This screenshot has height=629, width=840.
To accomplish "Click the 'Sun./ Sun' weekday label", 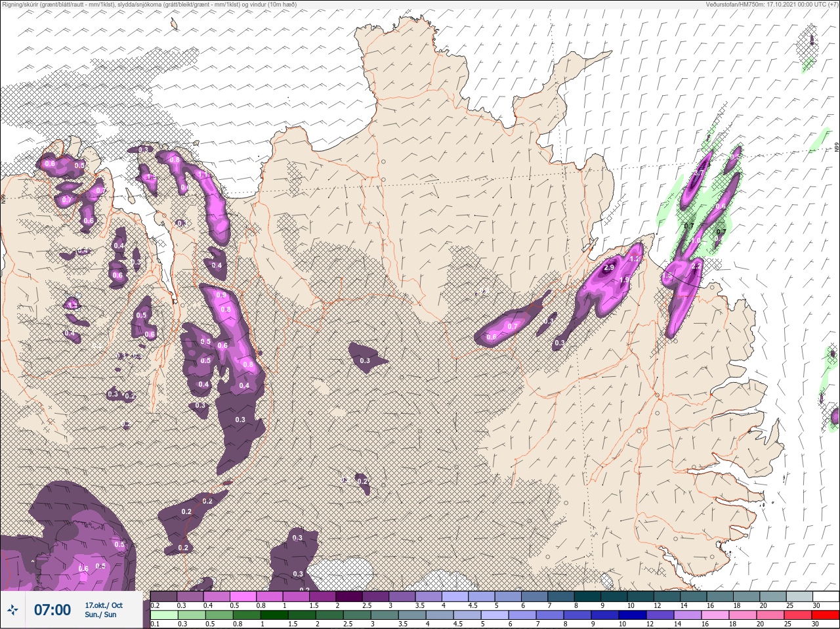I will click(x=100, y=615).
